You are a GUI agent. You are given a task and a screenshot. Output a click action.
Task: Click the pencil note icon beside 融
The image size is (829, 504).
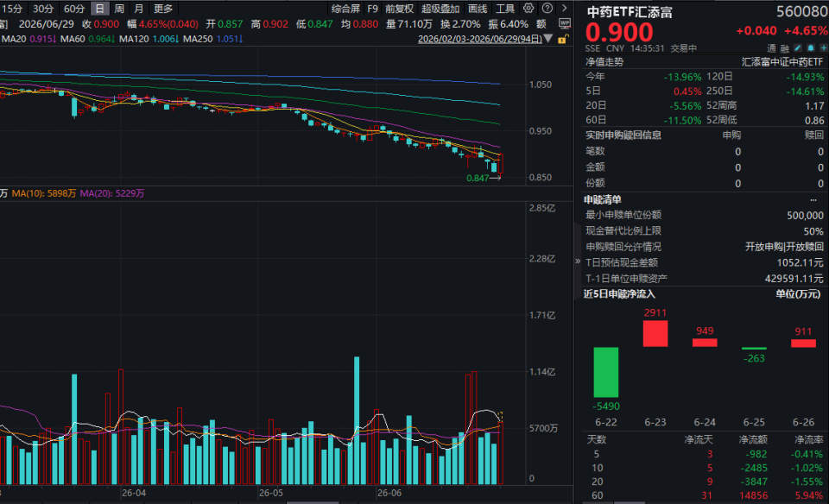(x=798, y=48)
